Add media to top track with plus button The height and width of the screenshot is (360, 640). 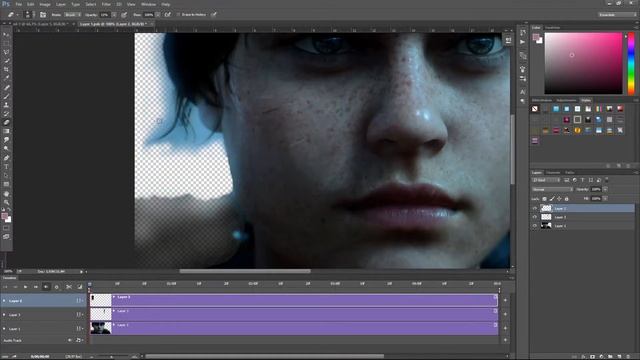click(x=505, y=300)
